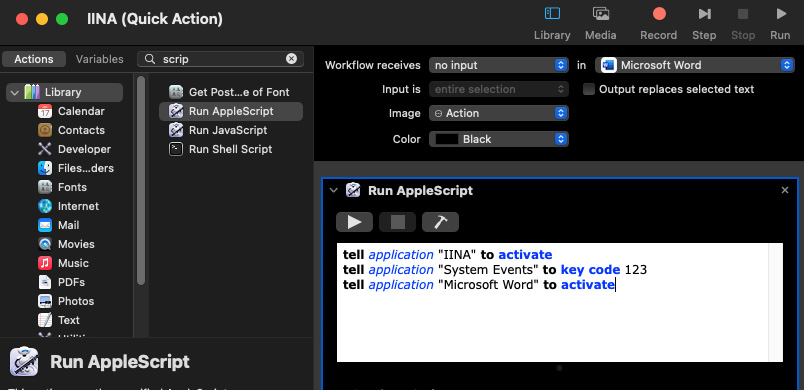Run the AppleScript with play button

pos(354,222)
